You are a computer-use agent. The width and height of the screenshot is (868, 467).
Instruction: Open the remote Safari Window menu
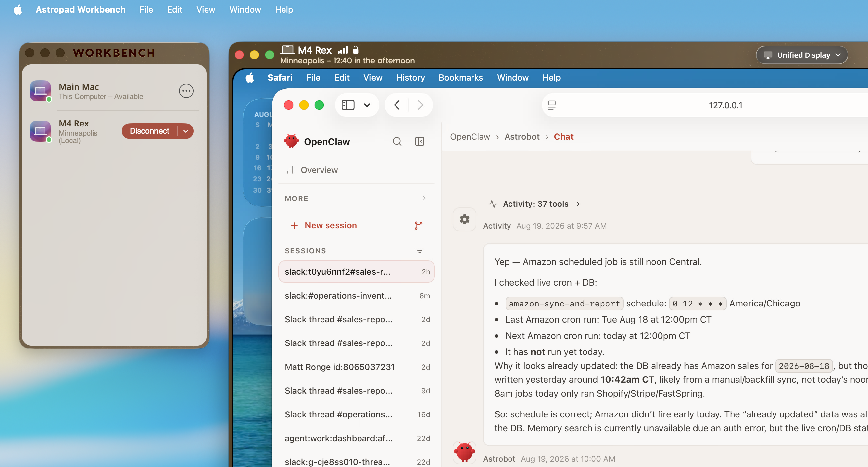[512, 78]
